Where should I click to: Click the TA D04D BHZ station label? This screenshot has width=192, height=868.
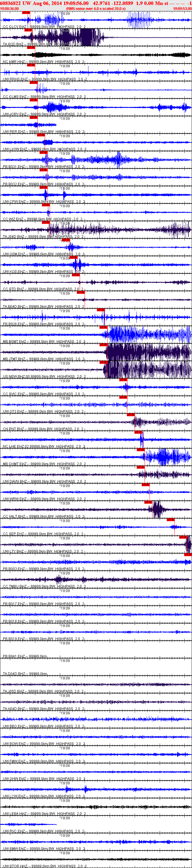click(25, 674)
